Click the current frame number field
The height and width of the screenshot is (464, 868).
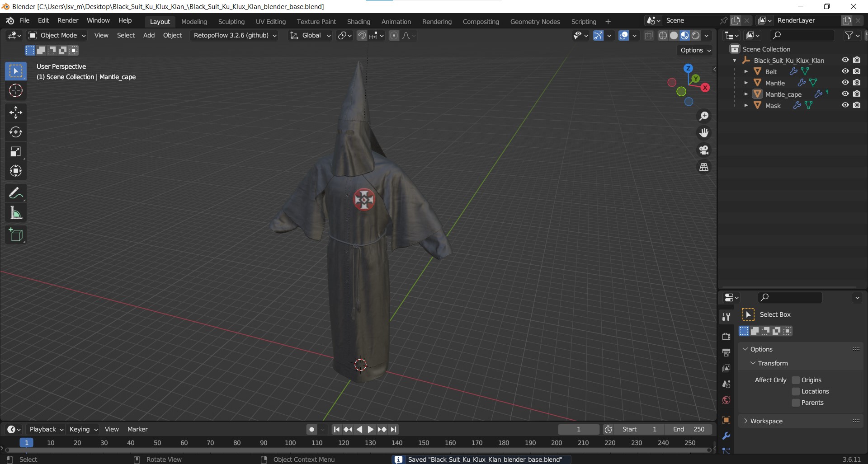click(x=579, y=429)
